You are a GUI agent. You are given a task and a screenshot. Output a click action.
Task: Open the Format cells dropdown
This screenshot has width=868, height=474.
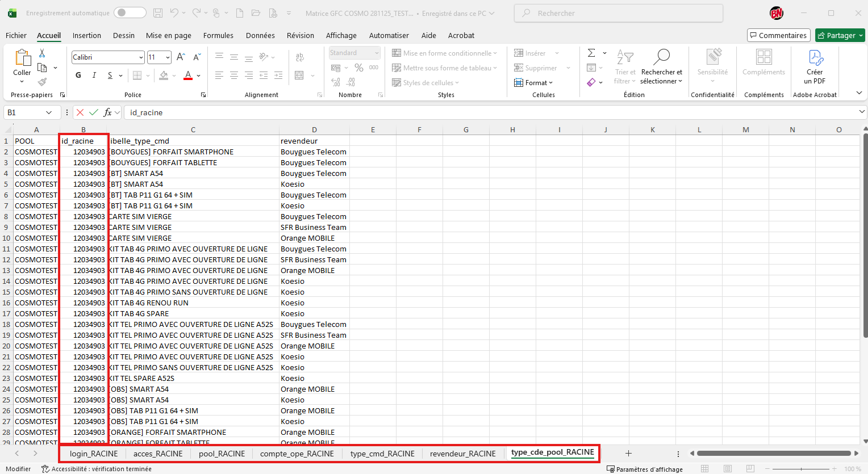click(533, 83)
